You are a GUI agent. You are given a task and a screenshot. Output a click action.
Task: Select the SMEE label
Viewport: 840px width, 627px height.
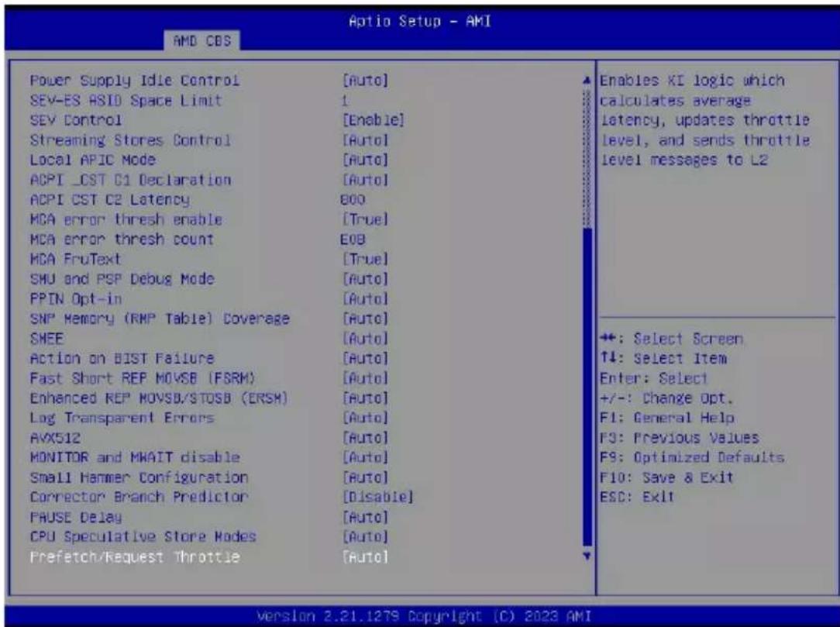[46, 338]
